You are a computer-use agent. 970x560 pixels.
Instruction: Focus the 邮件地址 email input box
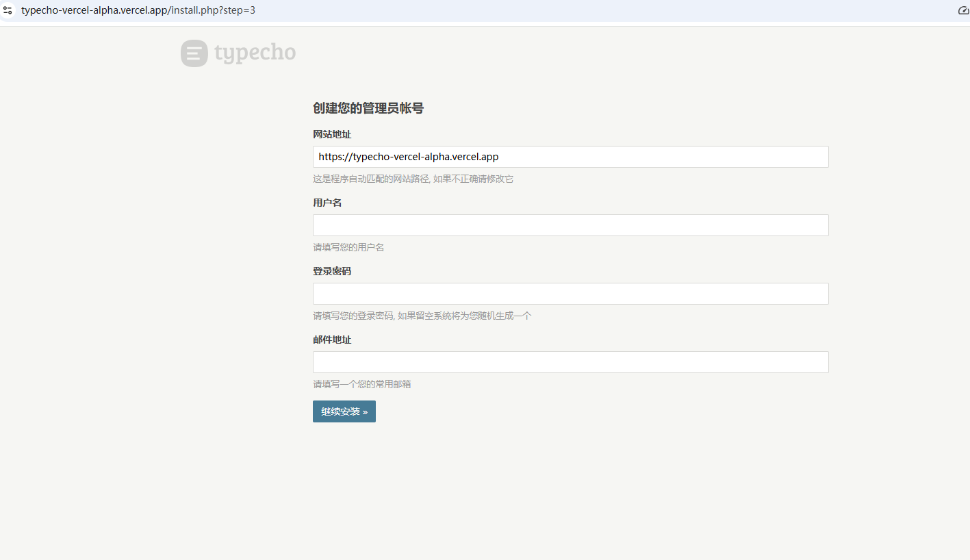point(570,362)
